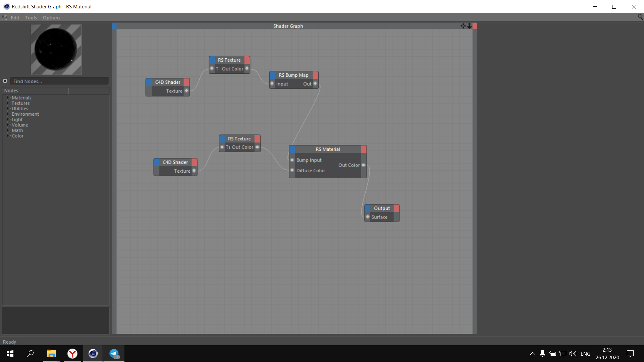Click the Nodes column header
644x362 pixels.
tap(35, 90)
